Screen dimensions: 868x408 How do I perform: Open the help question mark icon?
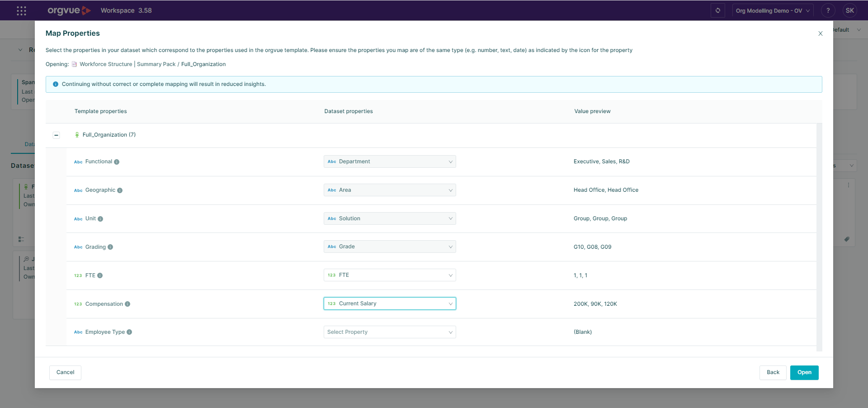coord(828,10)
